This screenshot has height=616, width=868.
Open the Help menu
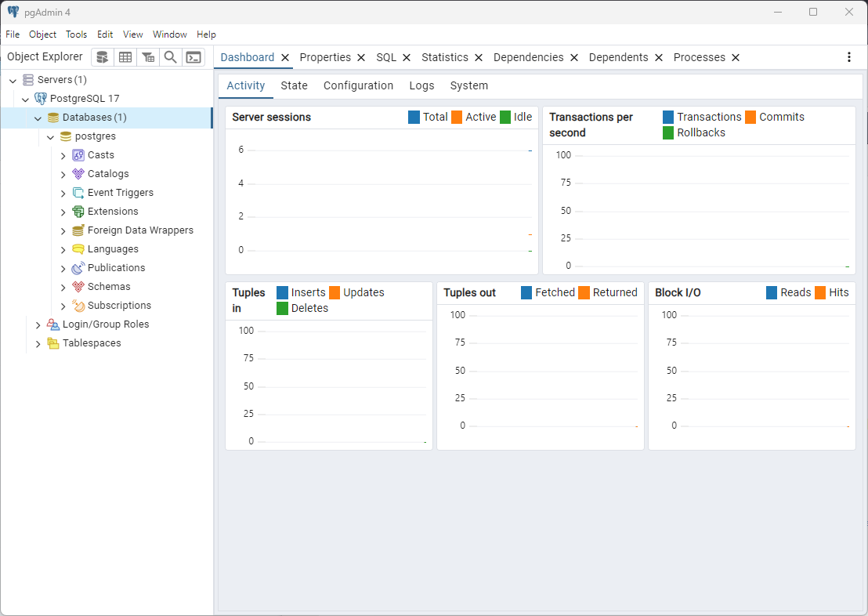(207, 34)
